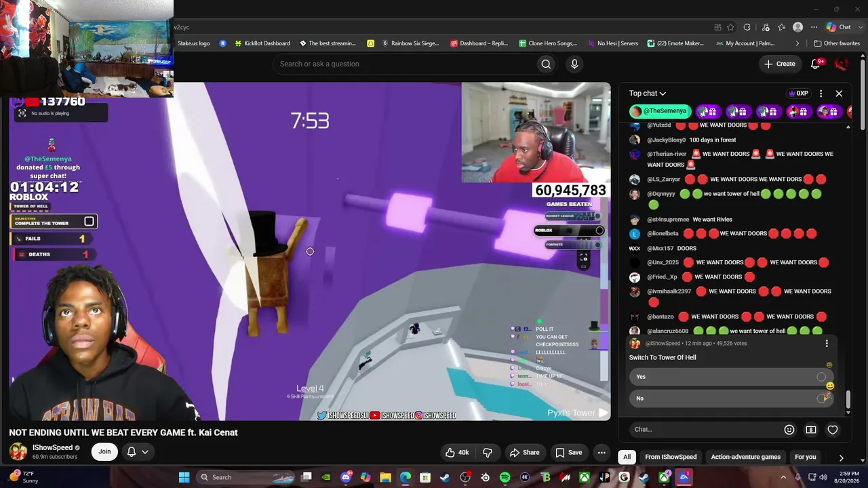Send a Super Chat via dollar icon

tap(811, 429)
